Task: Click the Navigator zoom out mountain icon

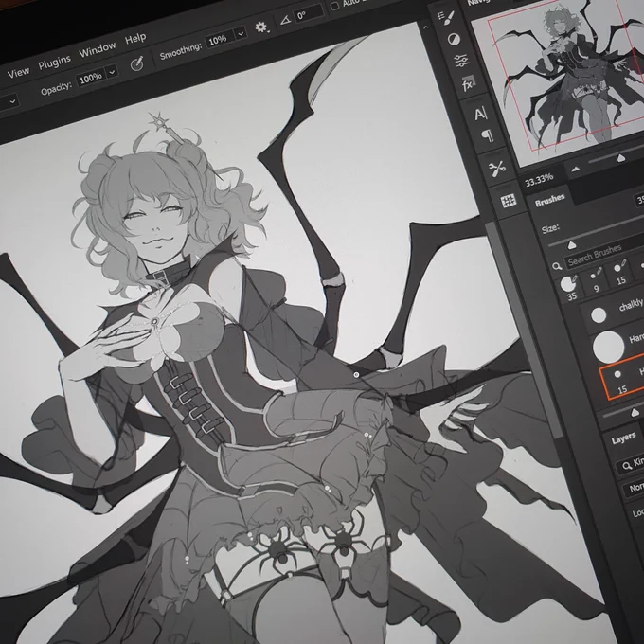Action: pos(575,169)
